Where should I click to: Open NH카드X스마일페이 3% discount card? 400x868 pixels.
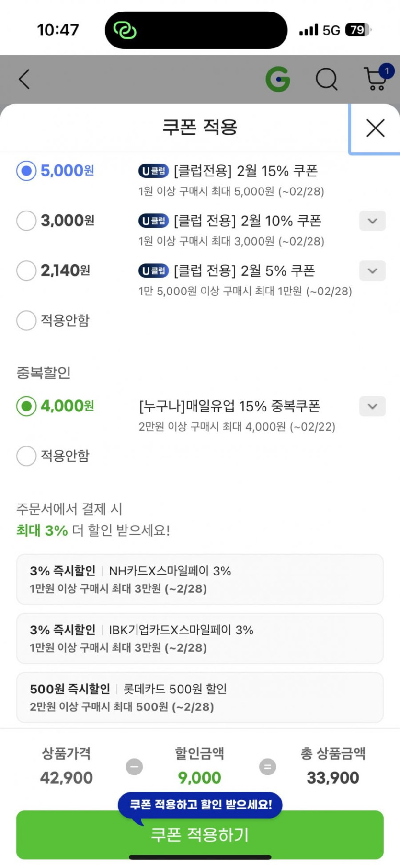pos(200,579)
